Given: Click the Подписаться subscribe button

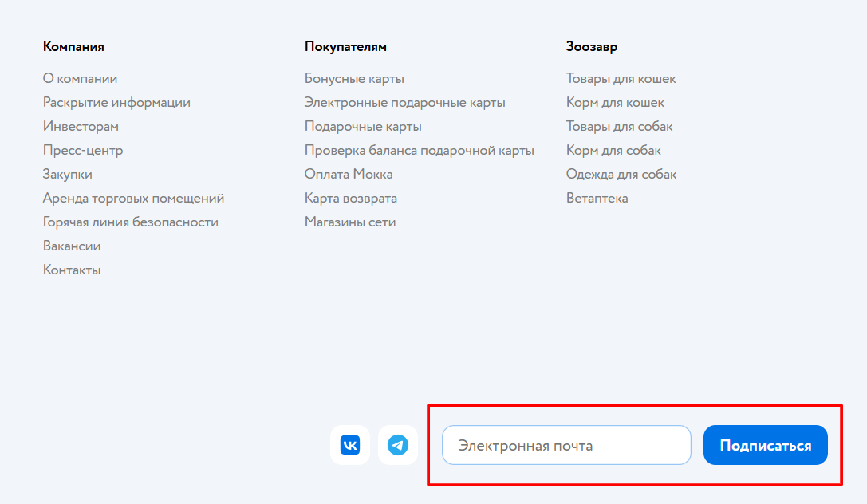Looking at the screenshot, I should (765, 445).
